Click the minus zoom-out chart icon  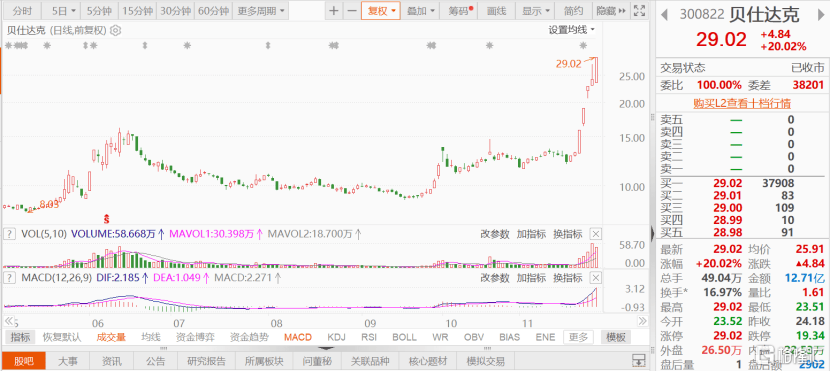pos(351,11)
